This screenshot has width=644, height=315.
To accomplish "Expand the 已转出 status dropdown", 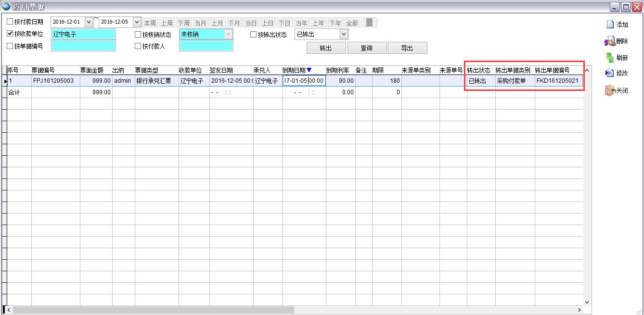I will 344,34.
